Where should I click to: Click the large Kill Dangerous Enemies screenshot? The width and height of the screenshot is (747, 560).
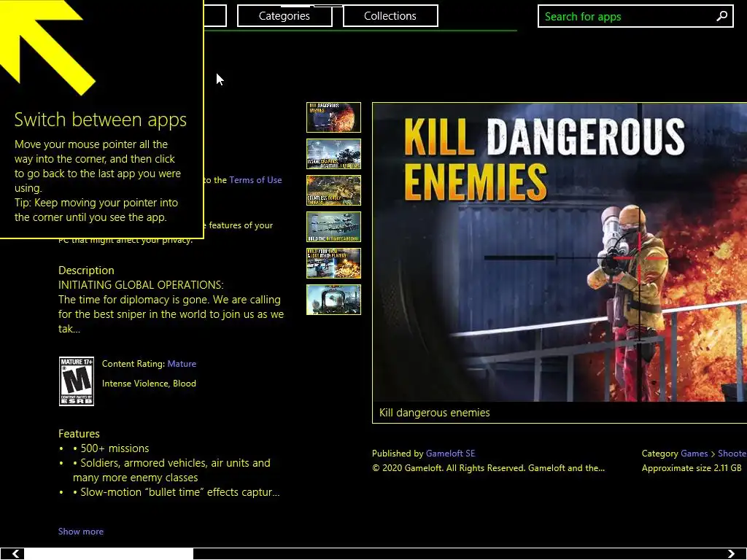point(560,252)
